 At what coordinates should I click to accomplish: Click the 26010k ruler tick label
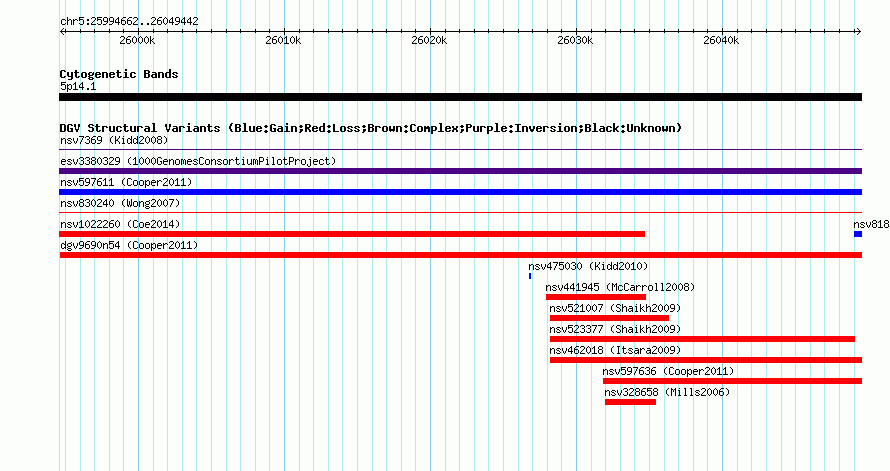pos(283,40)
